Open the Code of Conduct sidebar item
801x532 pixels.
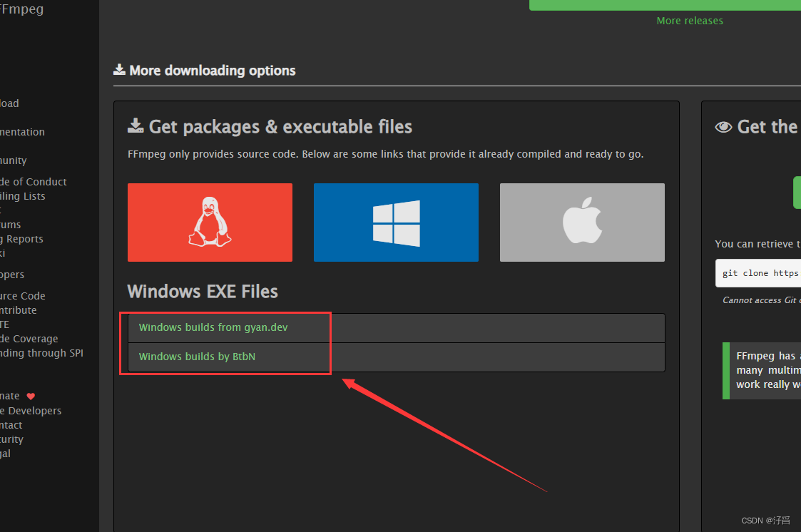tap(34, 182)
